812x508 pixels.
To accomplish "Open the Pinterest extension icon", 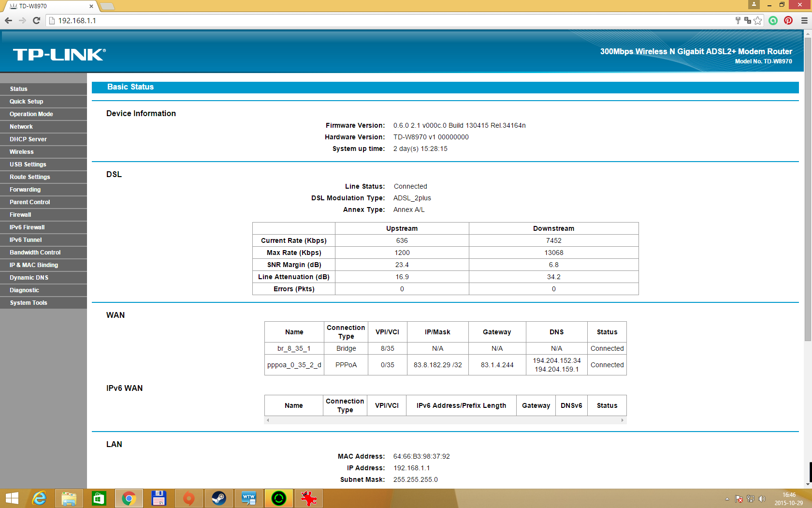I will point(788,20).
